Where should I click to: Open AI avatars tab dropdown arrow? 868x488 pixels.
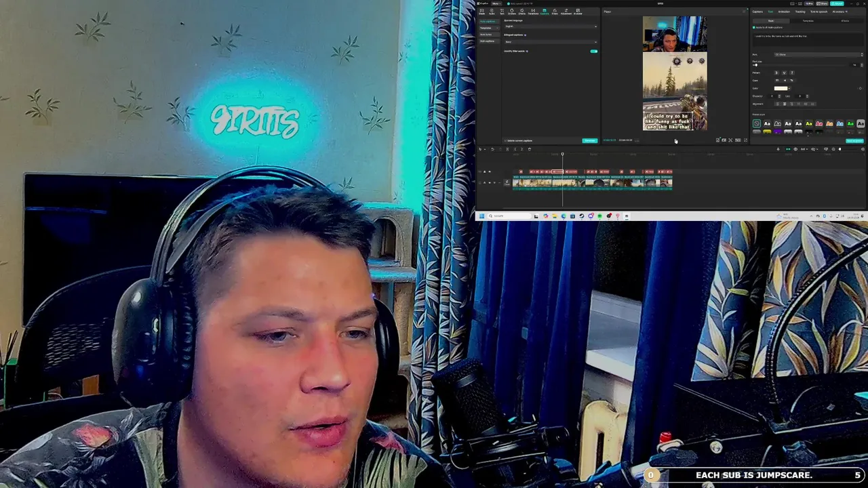(846, 12)
